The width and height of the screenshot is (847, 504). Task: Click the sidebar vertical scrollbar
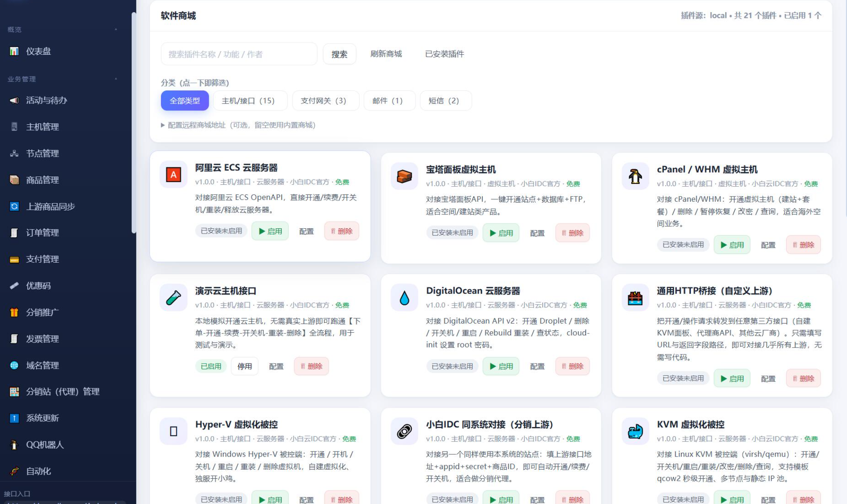pos(133,123)
